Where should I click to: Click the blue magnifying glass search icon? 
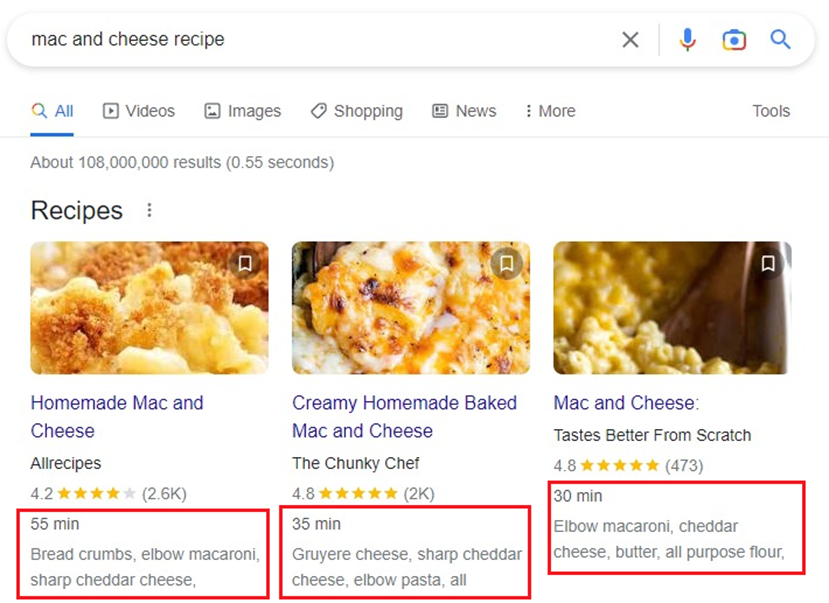pos(780,40)
